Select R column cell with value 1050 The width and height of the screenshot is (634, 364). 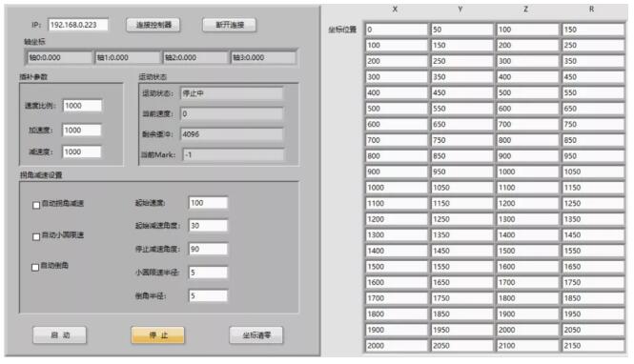tap(593, 172)
